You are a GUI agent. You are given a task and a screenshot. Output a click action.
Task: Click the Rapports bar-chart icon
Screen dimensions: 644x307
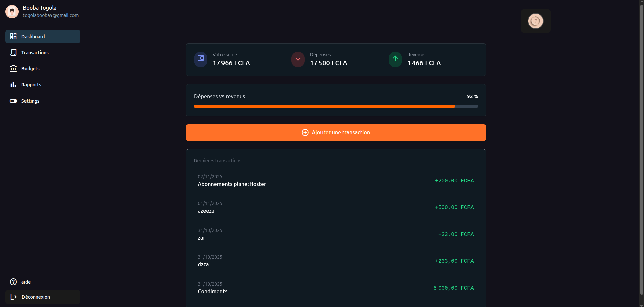click(13, 84)
